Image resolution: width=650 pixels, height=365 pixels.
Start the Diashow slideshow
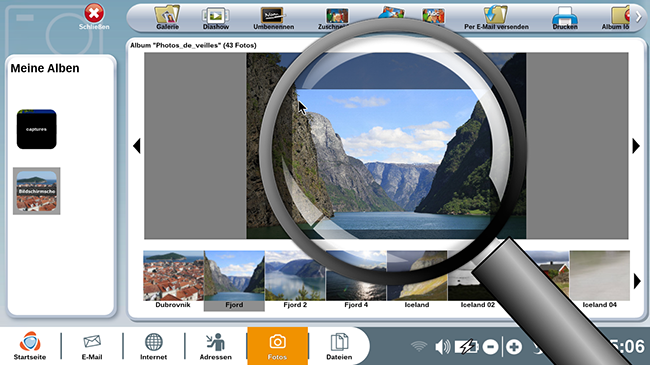[x=216, y=18]
